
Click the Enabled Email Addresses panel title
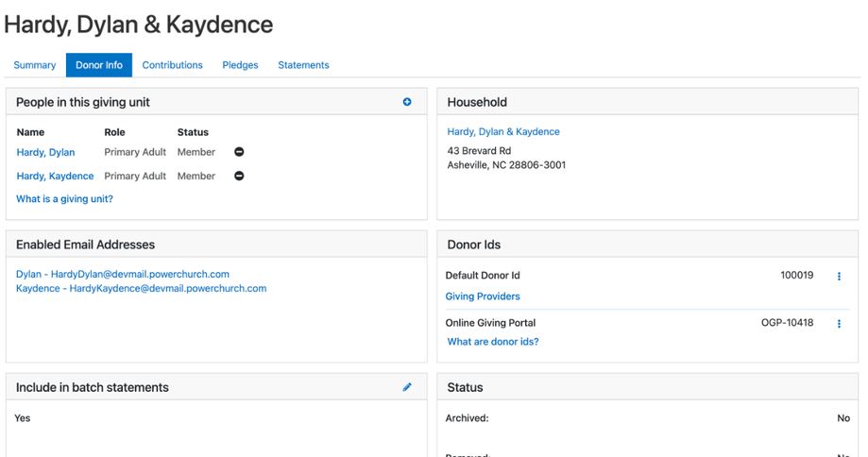click(x=85, y=245)
